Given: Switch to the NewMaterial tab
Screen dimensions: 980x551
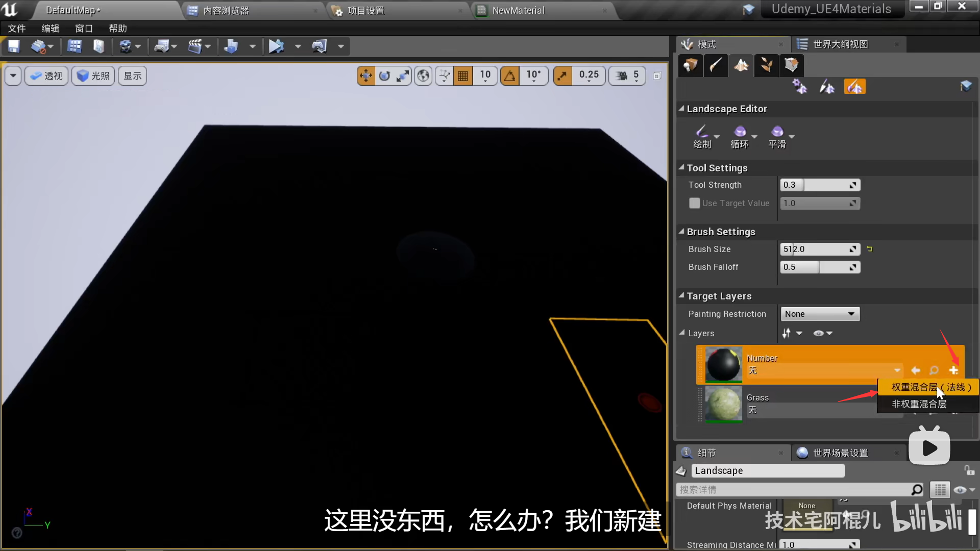Looking at the screenshot, I should pos(518,11).
